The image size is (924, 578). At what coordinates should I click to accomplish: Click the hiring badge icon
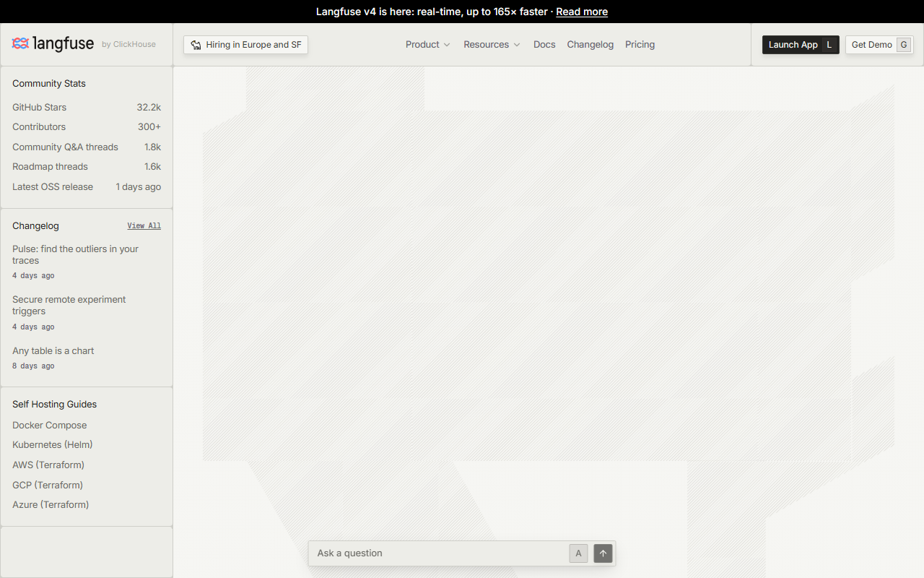tap(196, 45)
